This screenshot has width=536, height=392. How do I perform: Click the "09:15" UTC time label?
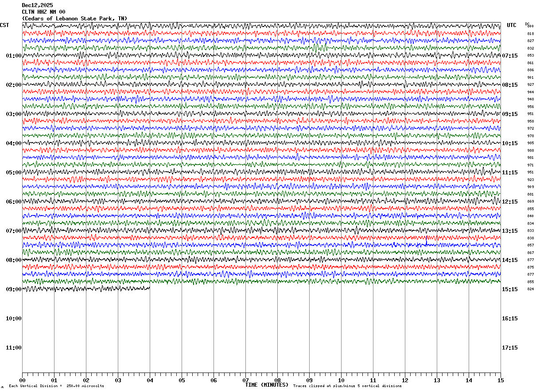point(510,114)
